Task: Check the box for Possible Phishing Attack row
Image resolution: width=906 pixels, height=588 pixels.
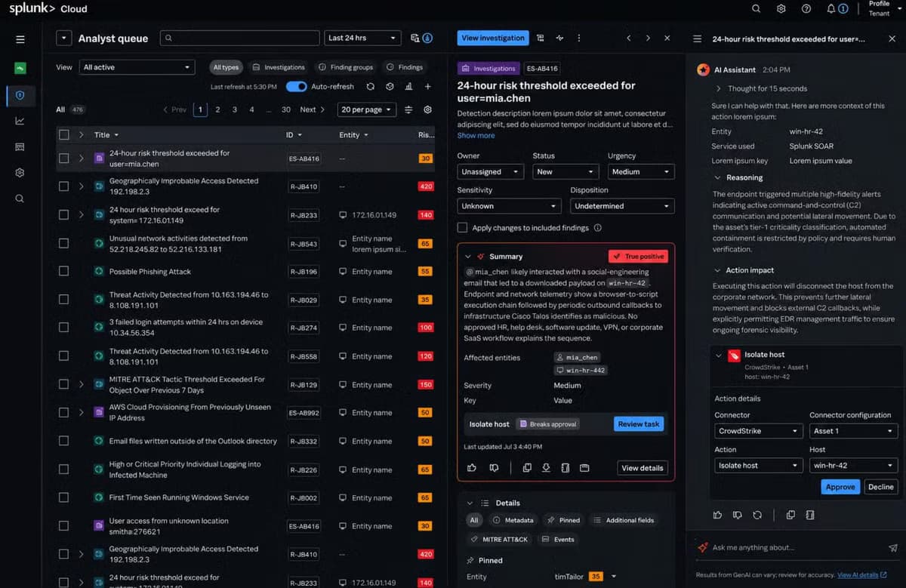Action: point(64,272)
